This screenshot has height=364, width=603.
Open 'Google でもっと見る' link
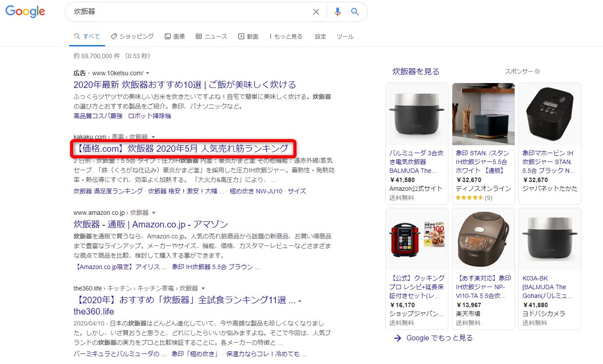tap(440, 338)
